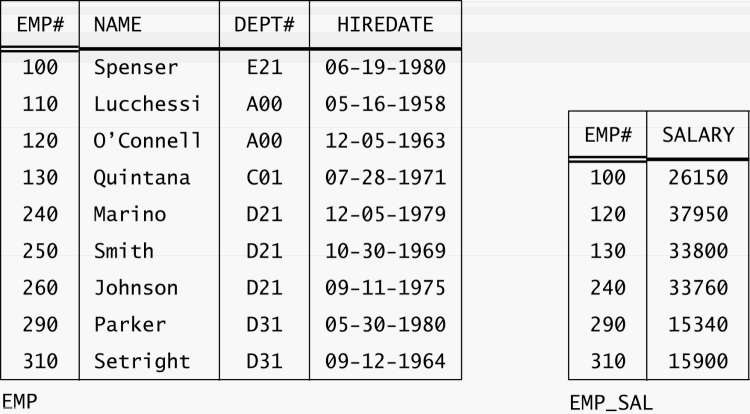The image size is (750, 414).
Task: Click the EMP# header of EMP_SAL table
Action: tap(607, 134)
